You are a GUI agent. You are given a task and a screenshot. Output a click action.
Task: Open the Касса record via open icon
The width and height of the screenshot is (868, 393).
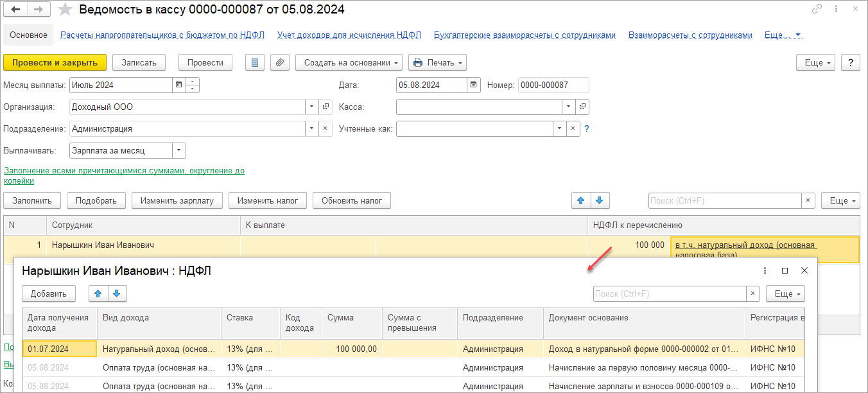tap(582, 107)
